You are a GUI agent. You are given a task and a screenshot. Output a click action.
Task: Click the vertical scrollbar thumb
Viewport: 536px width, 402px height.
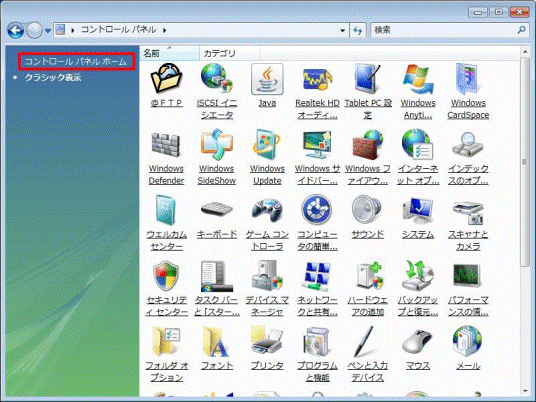[x=525, y=162]
